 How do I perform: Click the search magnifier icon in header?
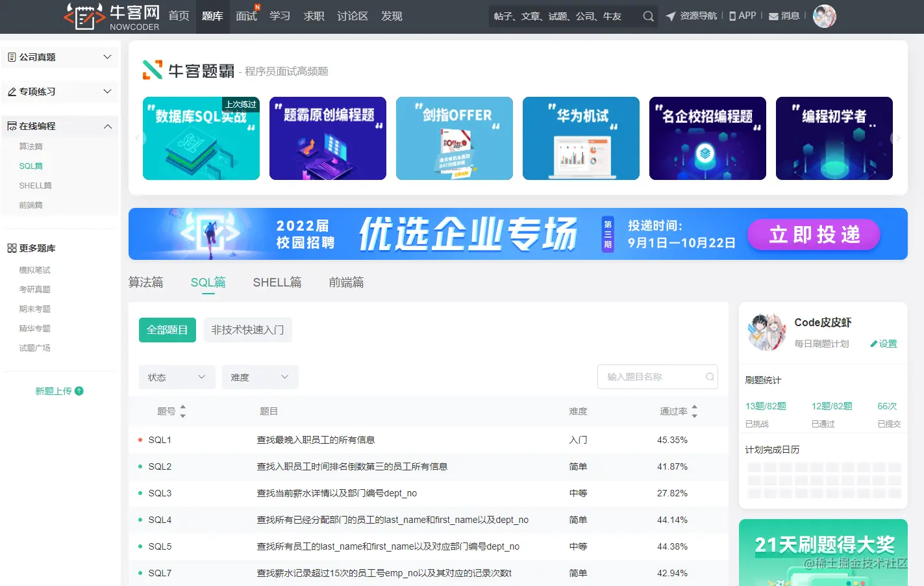[x=648, y=16]
